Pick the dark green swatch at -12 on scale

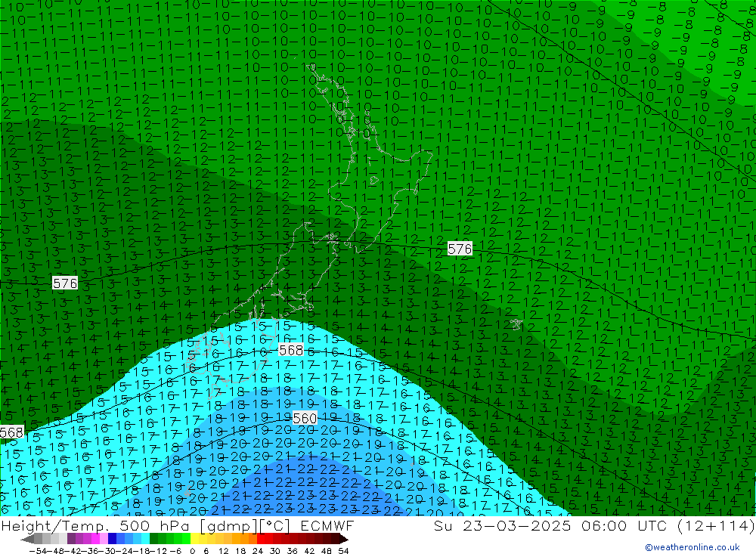(x=153, y=539)
